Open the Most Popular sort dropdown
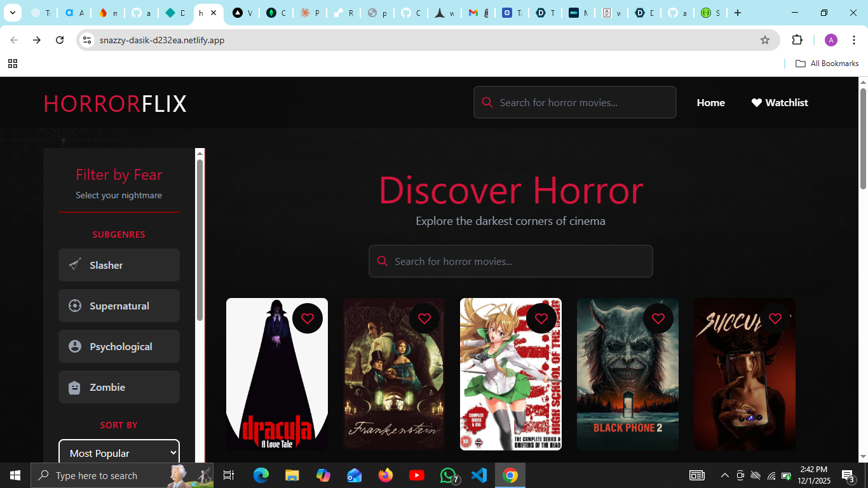 119,452
